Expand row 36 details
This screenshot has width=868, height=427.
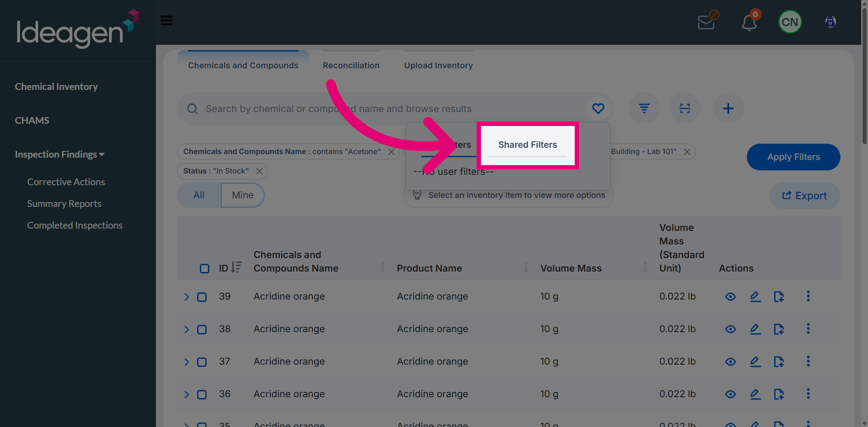186,394
